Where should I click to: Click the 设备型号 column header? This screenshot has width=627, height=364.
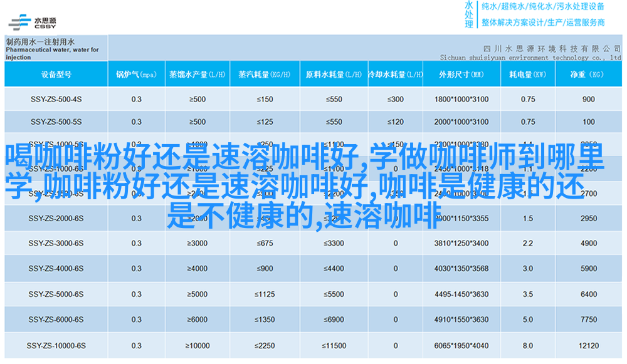pos(56,75)
